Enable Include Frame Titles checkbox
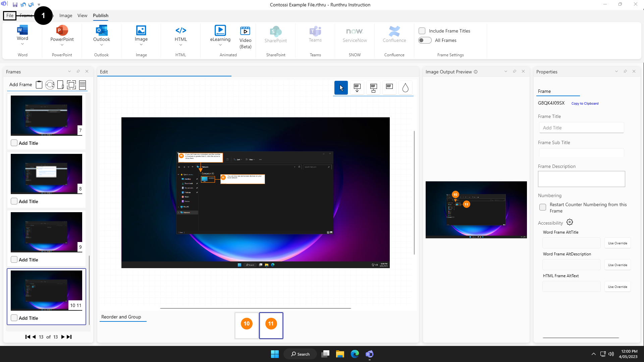The height and width of the screenshot is (362, 644). pos(422,31)
